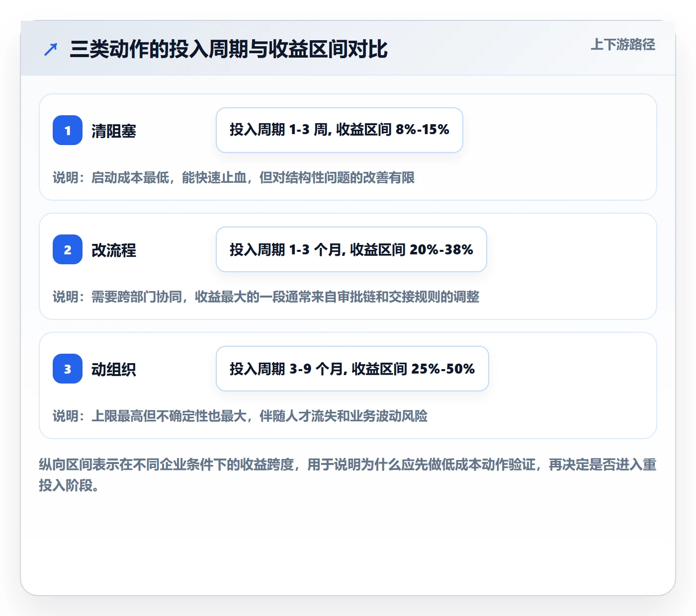Select the pill 投入周期 1-3 周, 收益区间 8%-15%
This screenshot has width=696, height=616.
(x=340, y=130)
